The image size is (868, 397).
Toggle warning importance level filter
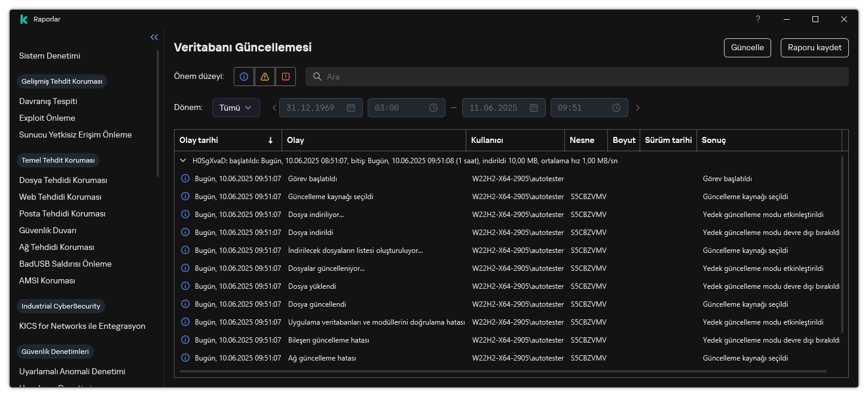(264, 77)
